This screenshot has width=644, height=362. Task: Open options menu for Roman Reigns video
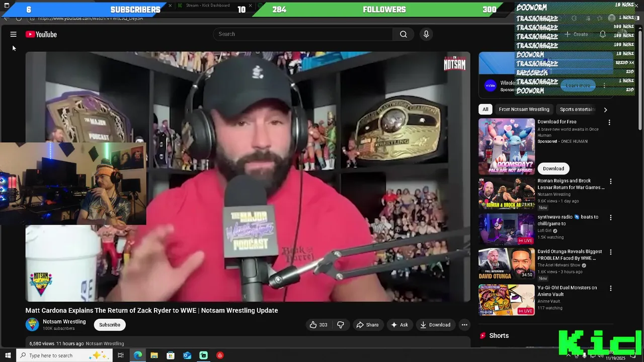[611, 182]
